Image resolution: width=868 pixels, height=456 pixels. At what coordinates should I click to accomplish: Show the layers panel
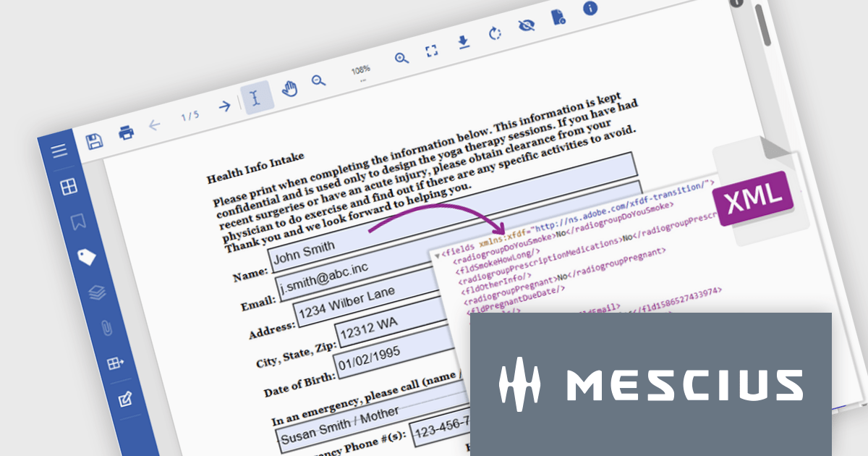pos(96,292)
